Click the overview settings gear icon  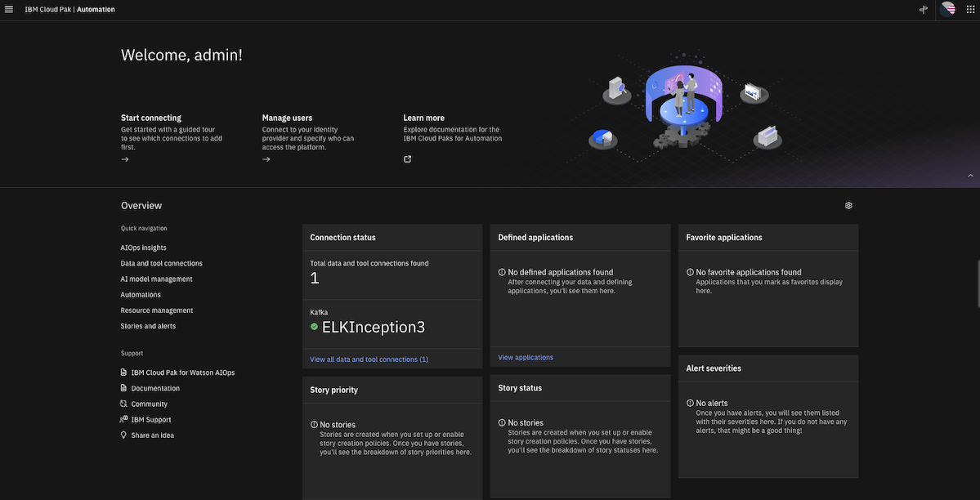pos(848,206)
